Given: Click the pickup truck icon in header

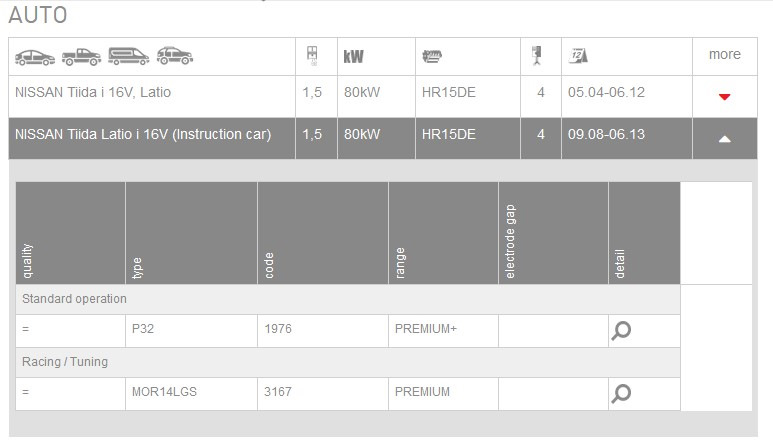Looking at the screenshot, I should (81, 57).
